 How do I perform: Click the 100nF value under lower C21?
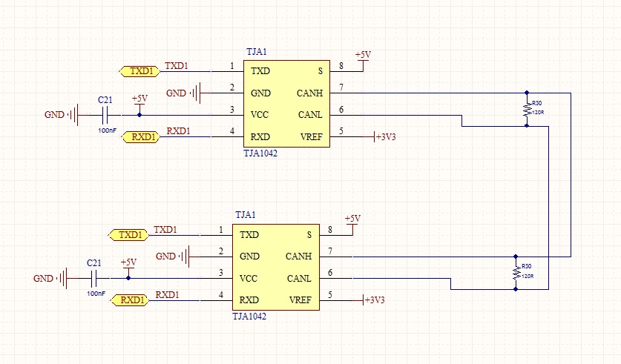pos(96,294)
